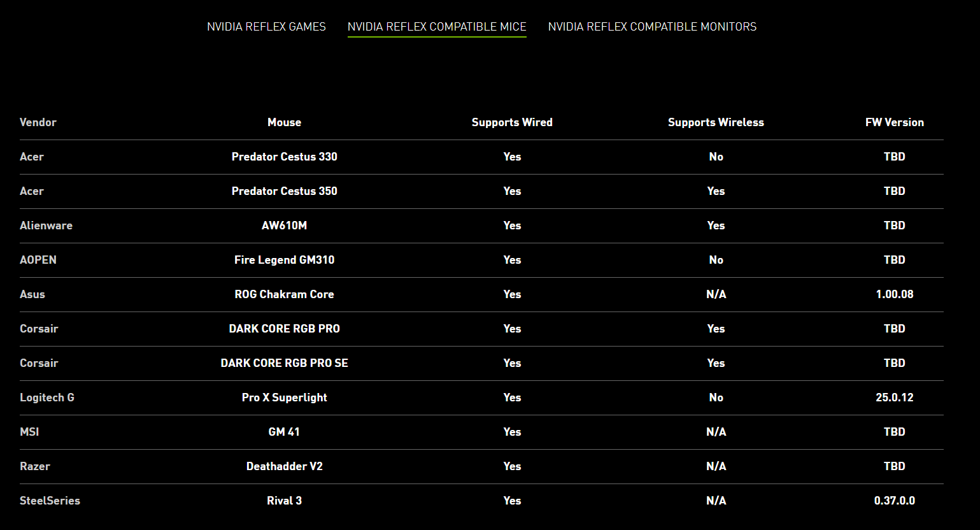Image resolution: width=980 pixels, height=530 pixels.
Task: Click firmware version 1.00.08
Action: (x=894, y=294)
